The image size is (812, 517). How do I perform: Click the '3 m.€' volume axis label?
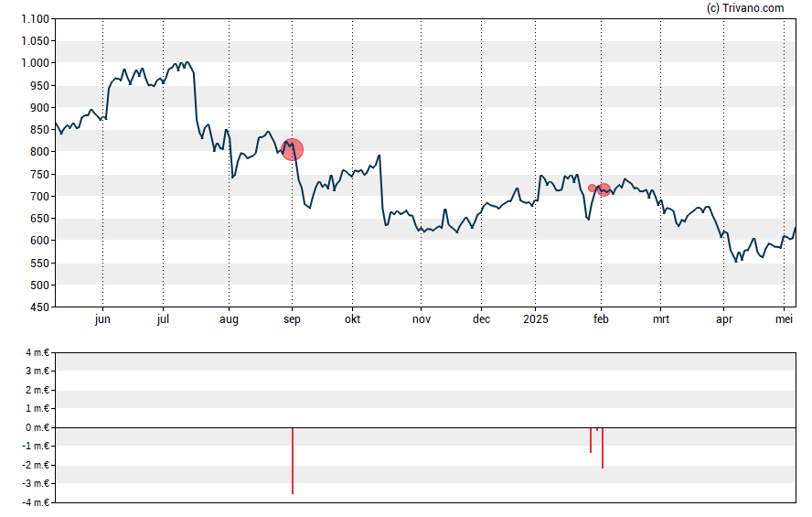point(37,371)
